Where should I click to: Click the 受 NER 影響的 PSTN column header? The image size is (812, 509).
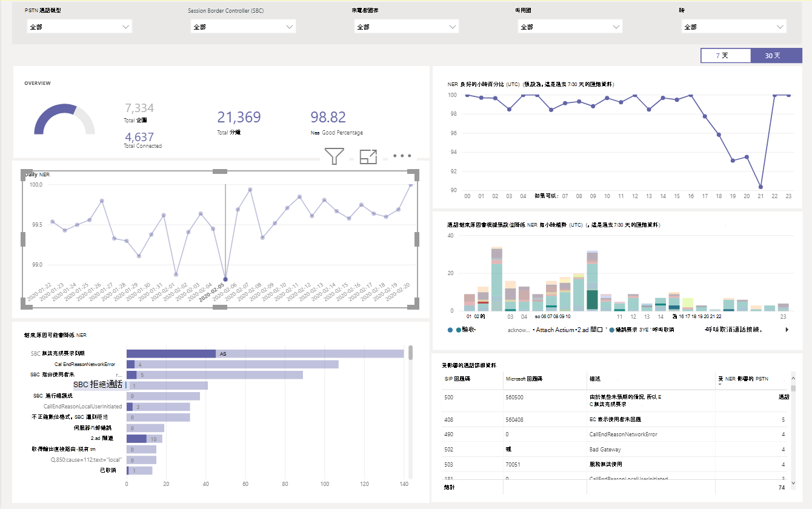743,378
